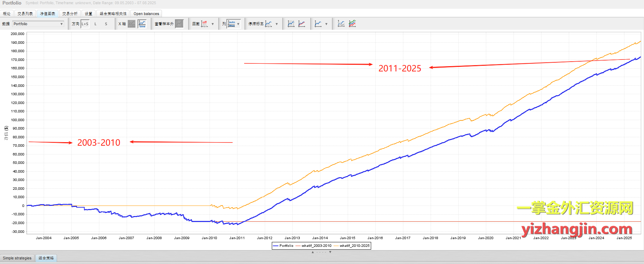Viewport: 644px width, 264px height.
Task: Open the Portfolio data dropdown
Action: point(38,24)
